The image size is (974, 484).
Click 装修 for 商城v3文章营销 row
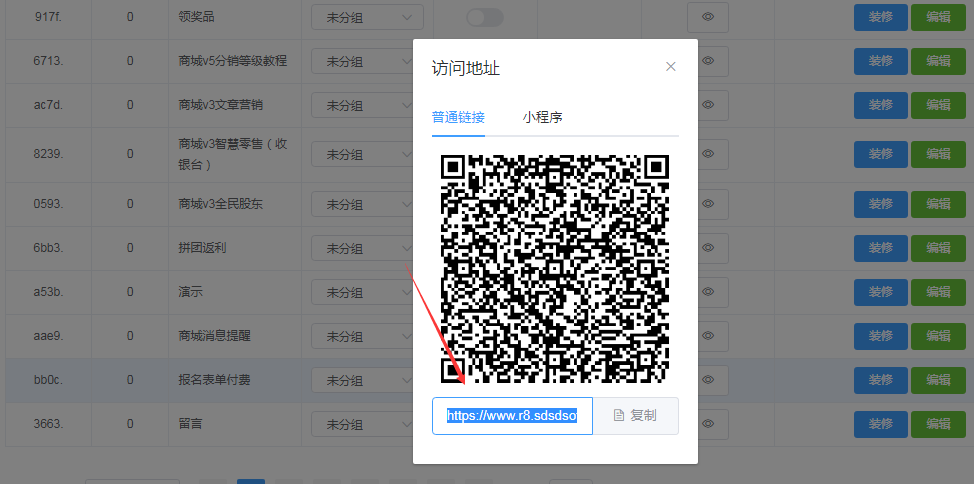coord(880,105)
